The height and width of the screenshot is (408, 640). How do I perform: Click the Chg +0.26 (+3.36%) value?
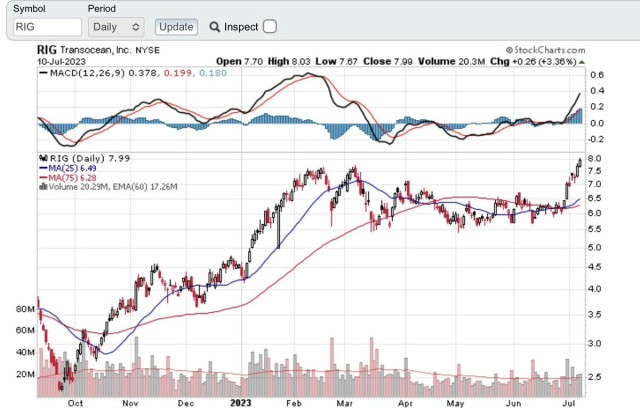point(533,62)
